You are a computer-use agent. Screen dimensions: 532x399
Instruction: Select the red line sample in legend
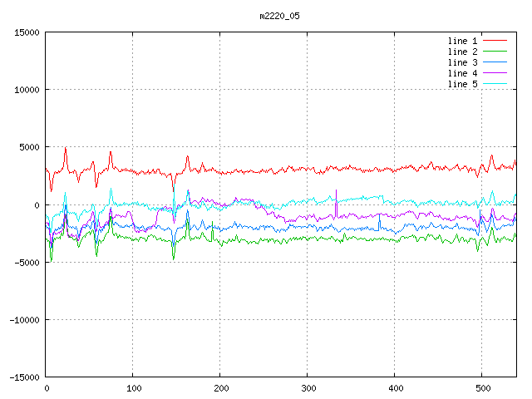(x=495, y=41)
